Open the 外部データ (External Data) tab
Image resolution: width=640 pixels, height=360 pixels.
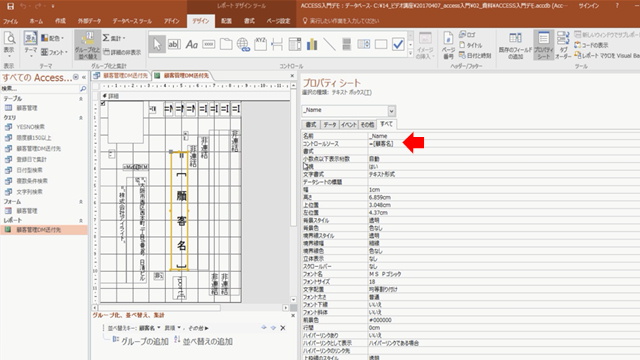coord(89,21)
